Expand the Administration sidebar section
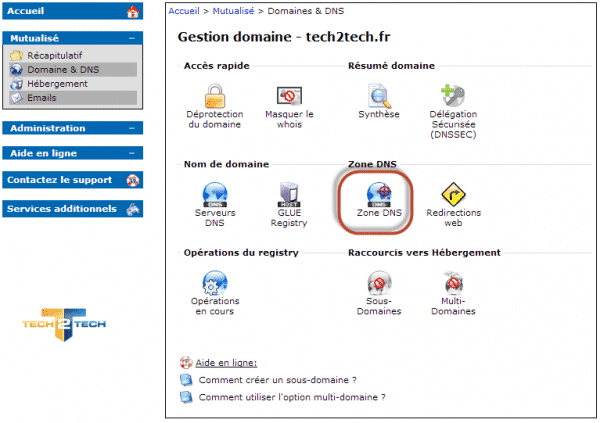The height and width of the screenshot is (423, 600). 133,128
